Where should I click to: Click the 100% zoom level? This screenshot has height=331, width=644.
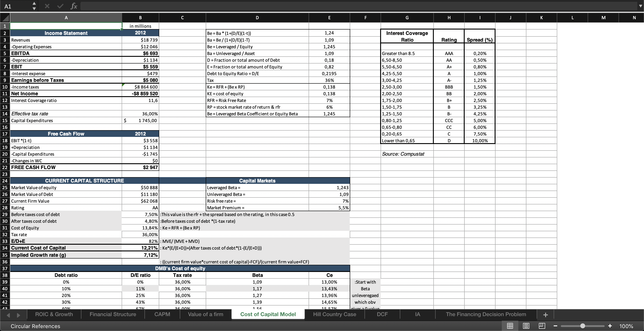pos(626,326)
